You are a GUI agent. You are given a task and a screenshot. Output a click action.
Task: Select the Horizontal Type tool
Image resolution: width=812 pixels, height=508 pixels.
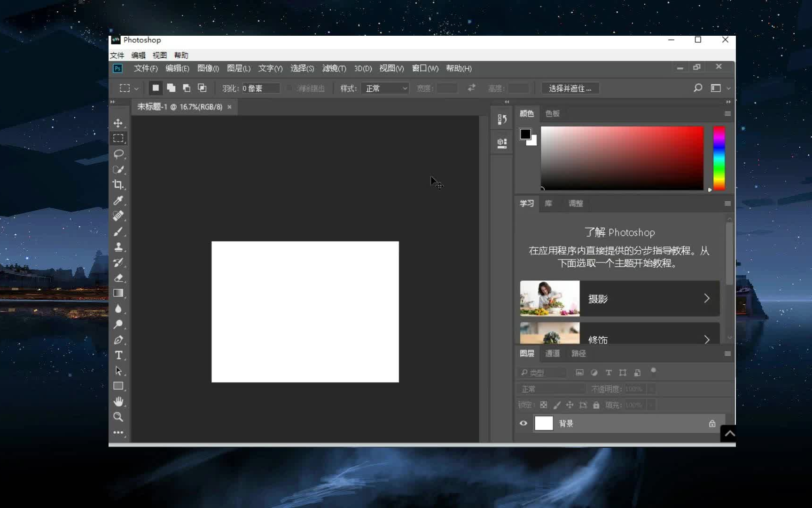point(118,356)
